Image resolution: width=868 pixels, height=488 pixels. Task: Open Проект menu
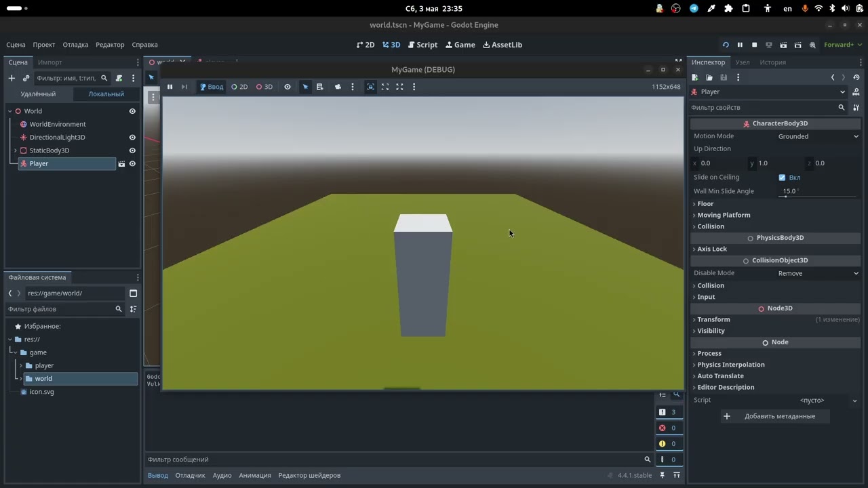pos(44,45)
